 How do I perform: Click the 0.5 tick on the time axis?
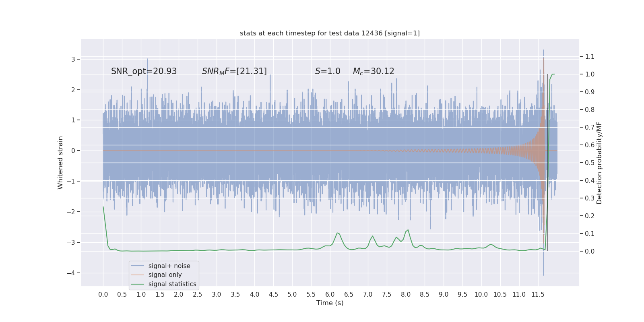[x=122, y=294]
